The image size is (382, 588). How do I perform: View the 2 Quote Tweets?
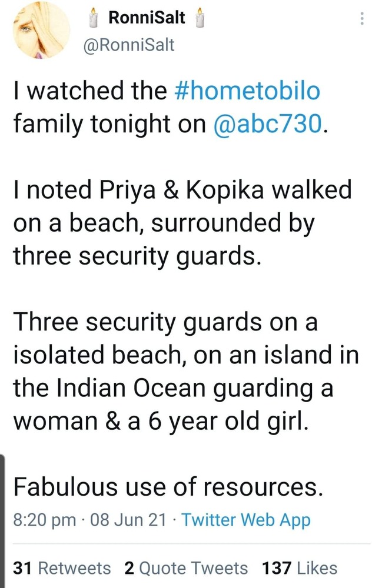[186, 568]
